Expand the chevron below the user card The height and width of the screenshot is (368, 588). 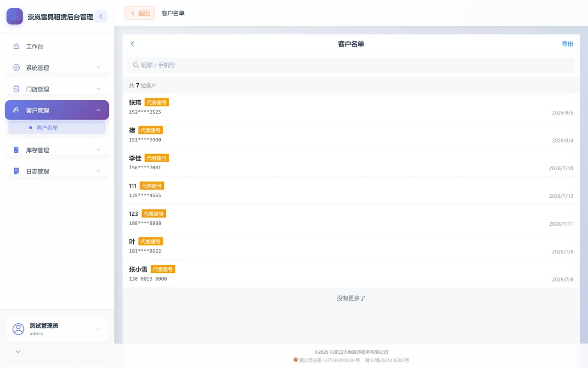(18, 351)
